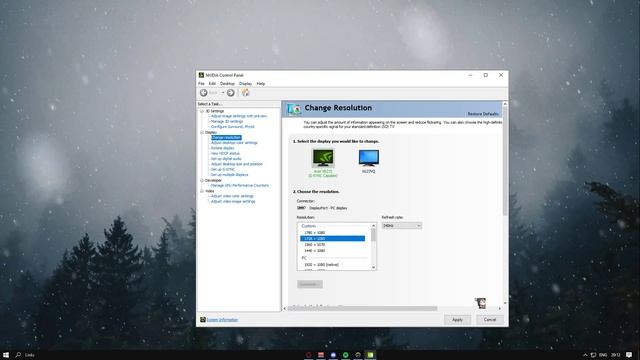Select the blue XG27VQ monitor icon
Image resolution: width=640 pixels, height=360 pixels.
[369, 158]
